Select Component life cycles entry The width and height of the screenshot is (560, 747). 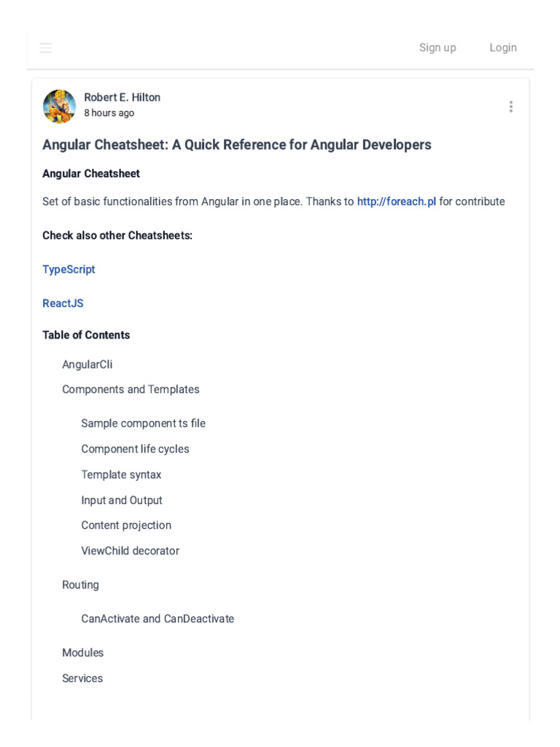pos(135,449)
